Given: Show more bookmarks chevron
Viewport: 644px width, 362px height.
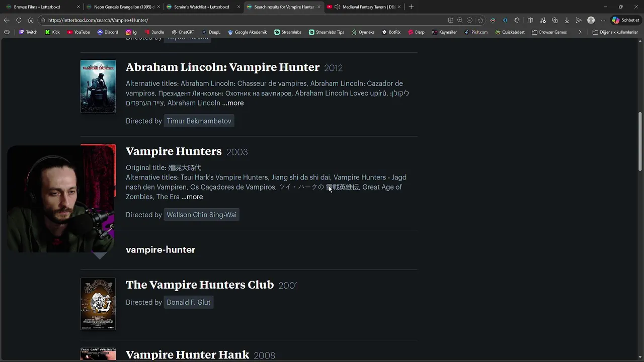Looking at the screenshot, I should (580, 32).
